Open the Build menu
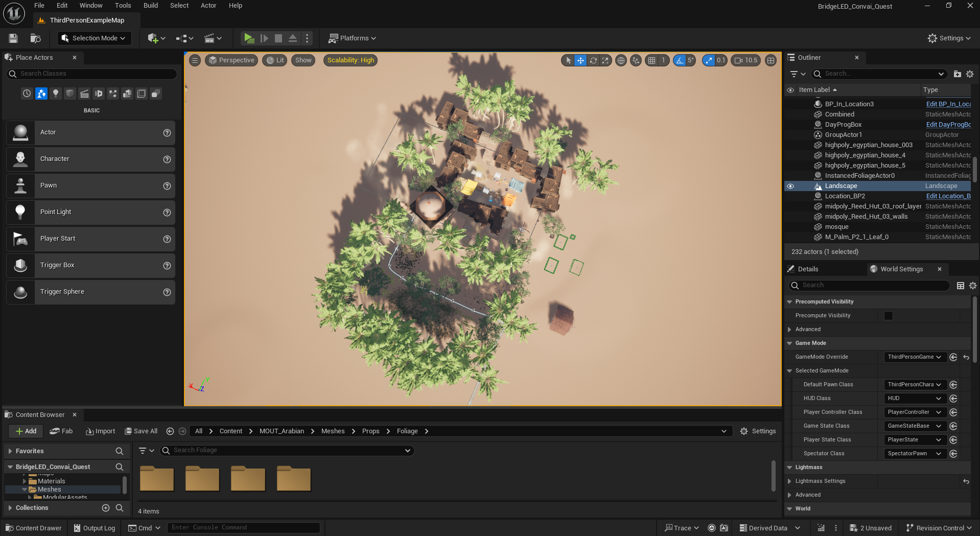 click(x=150, y=6)
